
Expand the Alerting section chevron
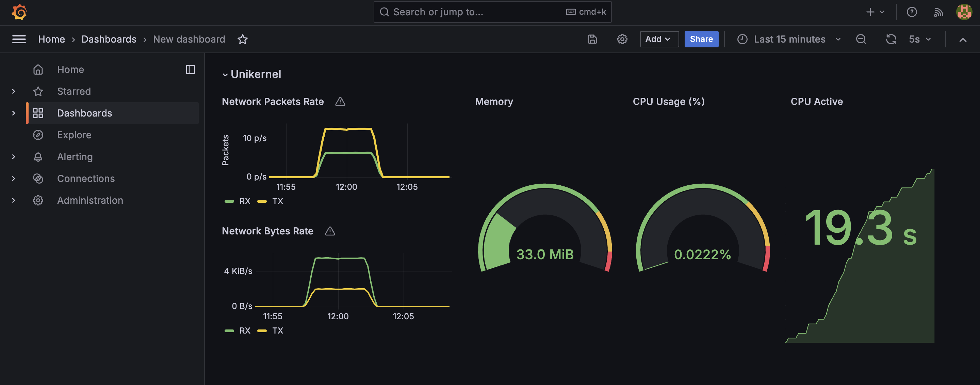[x=14, y=156]
